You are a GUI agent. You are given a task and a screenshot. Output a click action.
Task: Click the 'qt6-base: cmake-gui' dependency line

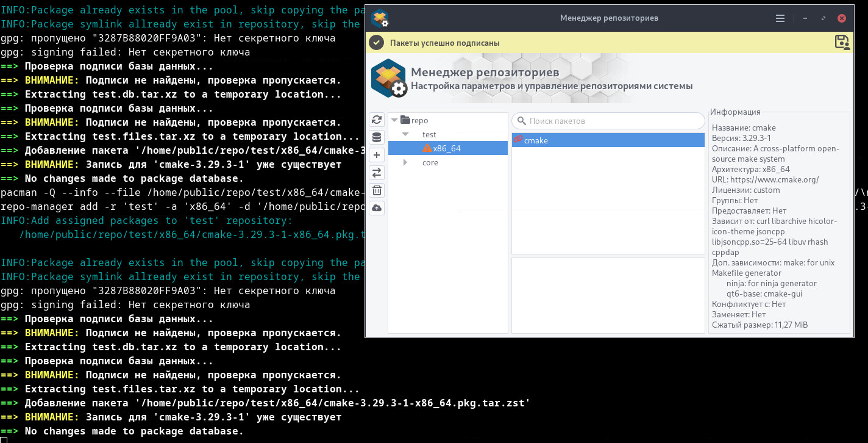(x=764, y=294)
